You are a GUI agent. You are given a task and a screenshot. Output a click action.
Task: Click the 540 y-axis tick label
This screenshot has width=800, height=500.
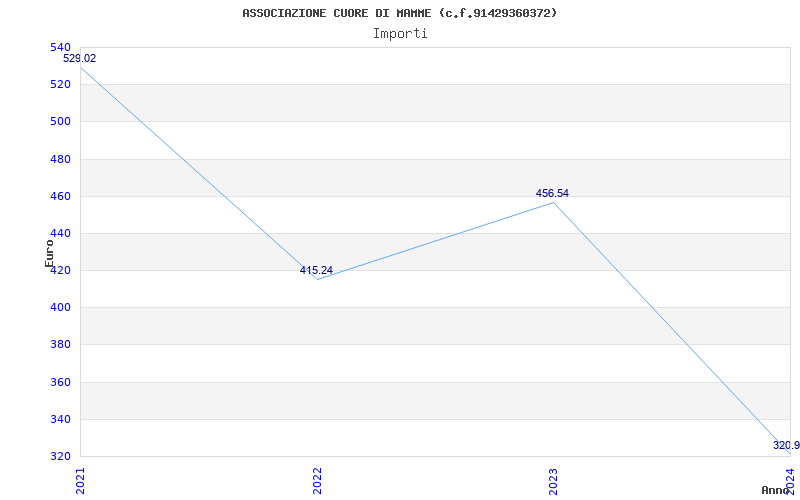click(60, 47)
